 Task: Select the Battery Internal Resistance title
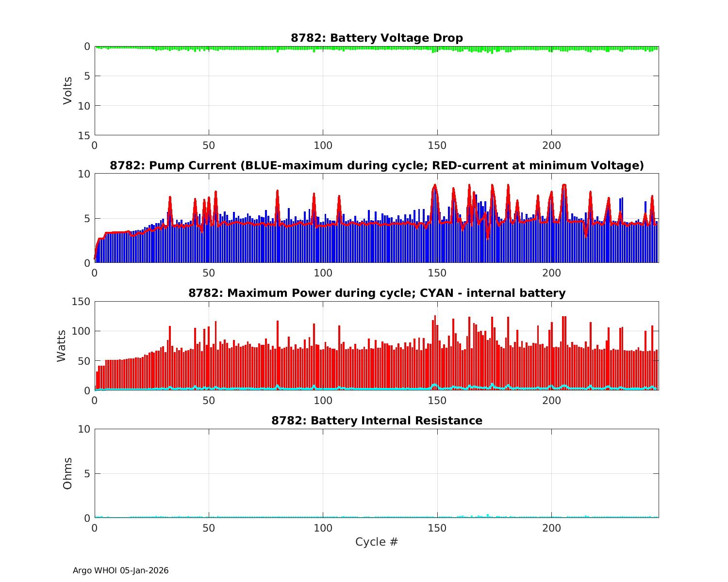377,420
